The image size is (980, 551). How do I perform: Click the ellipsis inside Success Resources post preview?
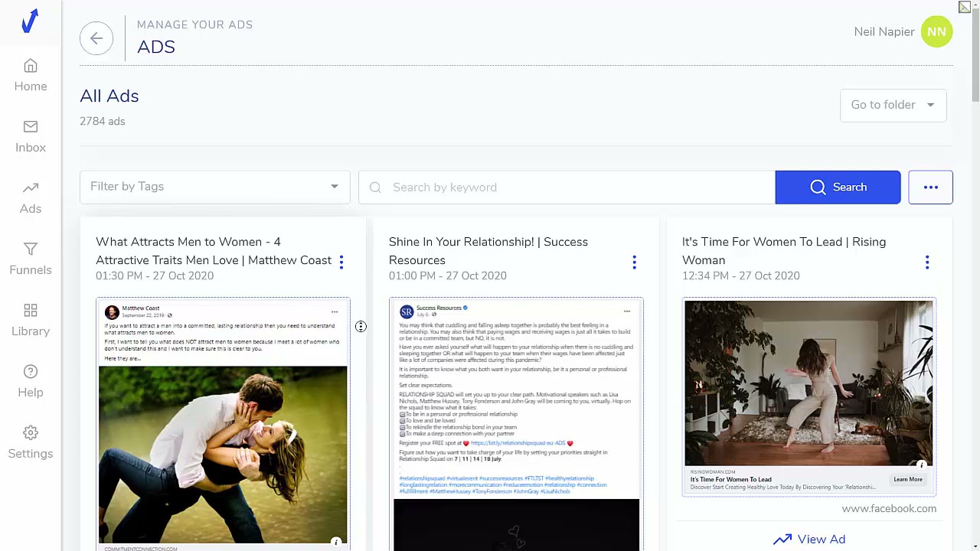pos(627,311)
